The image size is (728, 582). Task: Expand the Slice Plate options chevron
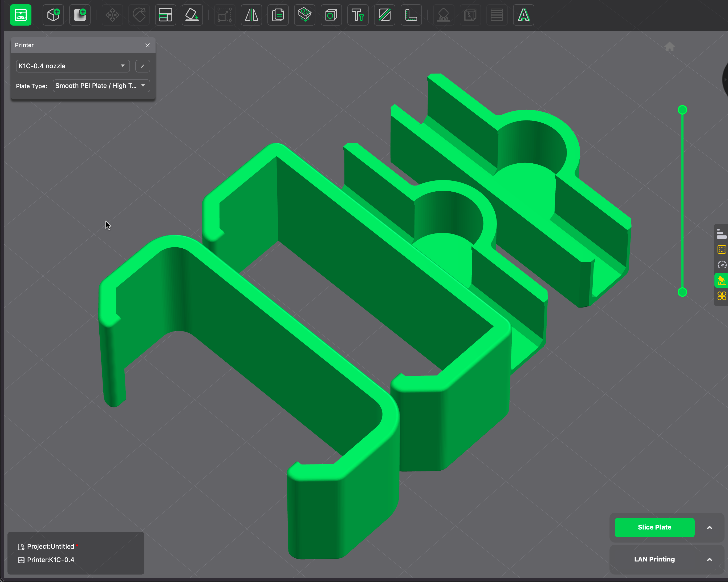point(709,528)
